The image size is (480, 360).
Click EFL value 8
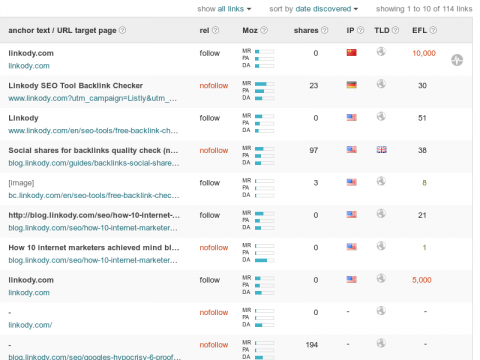click(424, 183)
